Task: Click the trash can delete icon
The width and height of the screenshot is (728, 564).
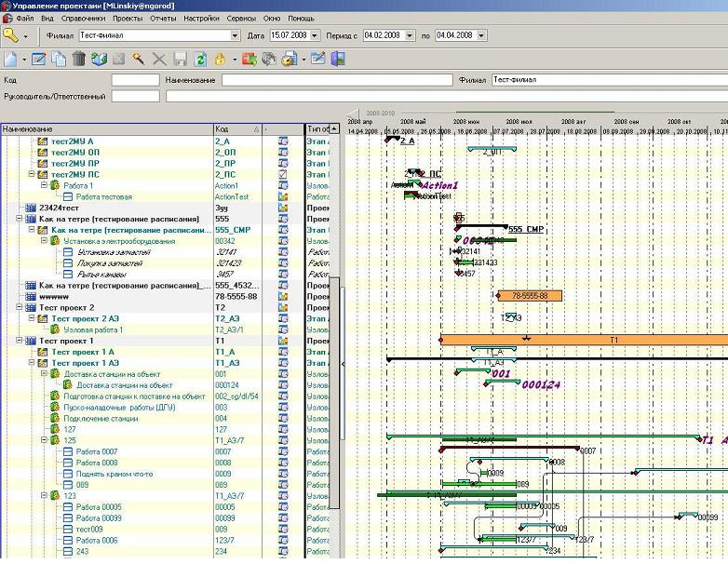Action: [x=78, y=59]
